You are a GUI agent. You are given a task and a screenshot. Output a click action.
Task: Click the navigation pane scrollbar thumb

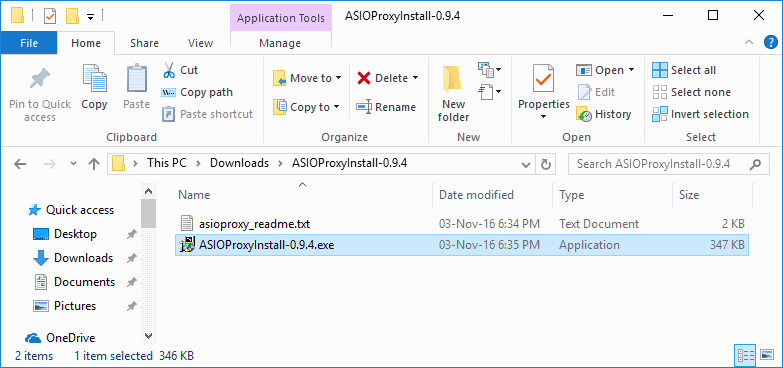pyautogui.click(x=148, y=213)
